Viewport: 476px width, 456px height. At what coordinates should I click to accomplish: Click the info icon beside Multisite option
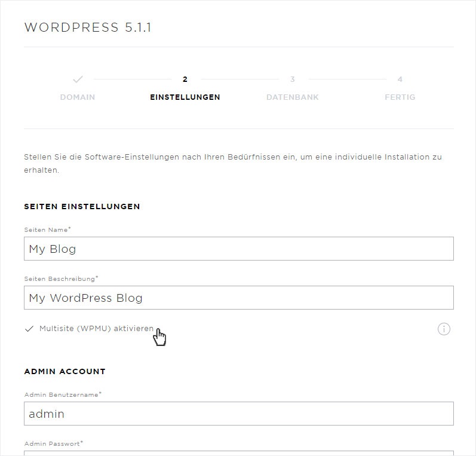[x=444, y=329]
